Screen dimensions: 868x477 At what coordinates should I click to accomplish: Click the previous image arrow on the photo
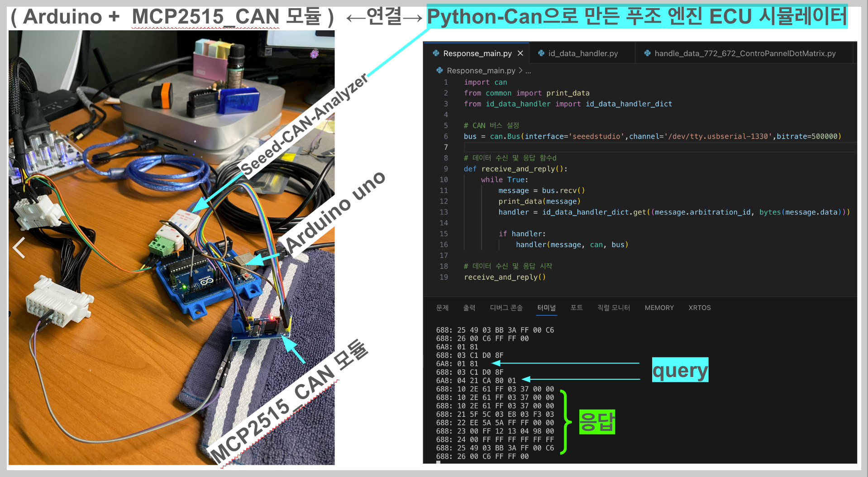point(19,248)
